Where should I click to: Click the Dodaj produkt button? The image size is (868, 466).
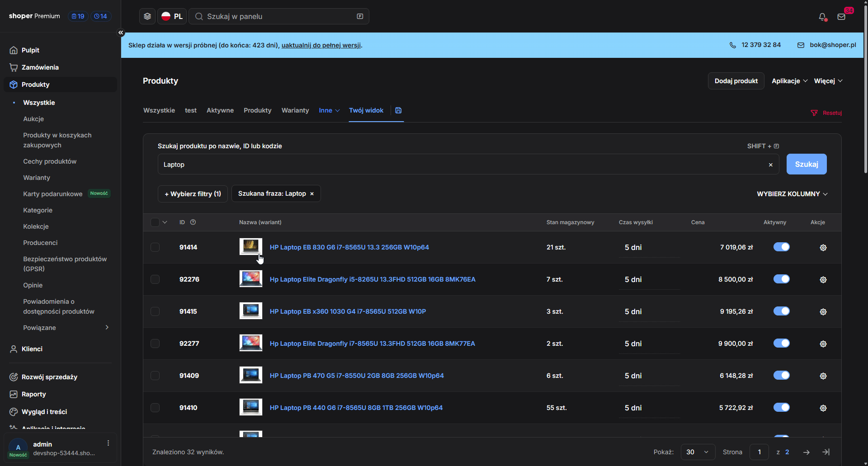(x=736, y=81)
